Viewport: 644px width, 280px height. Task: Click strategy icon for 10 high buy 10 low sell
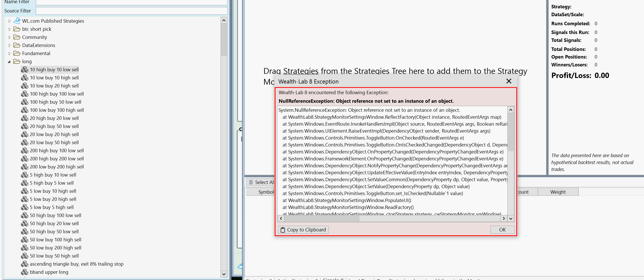[25, 69]
